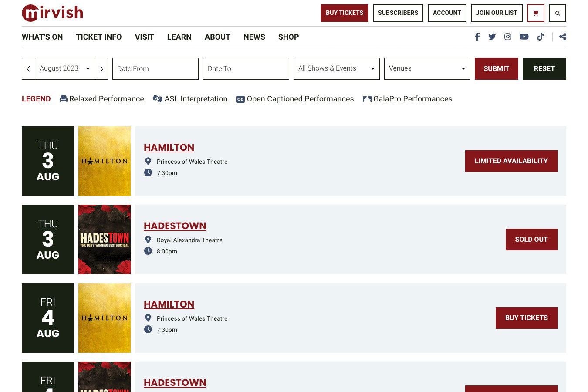Go to the ACCOUNT page

(x=447, y=13)
